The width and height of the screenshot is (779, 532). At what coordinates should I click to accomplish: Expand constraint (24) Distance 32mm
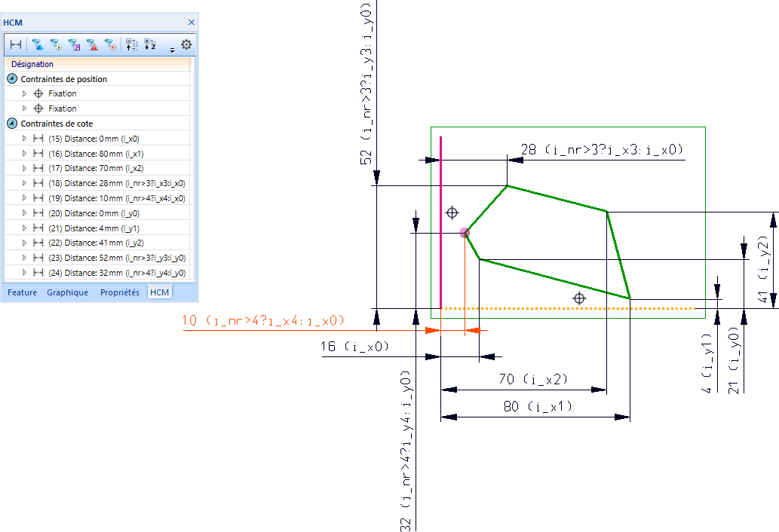[x=24, y=273]
